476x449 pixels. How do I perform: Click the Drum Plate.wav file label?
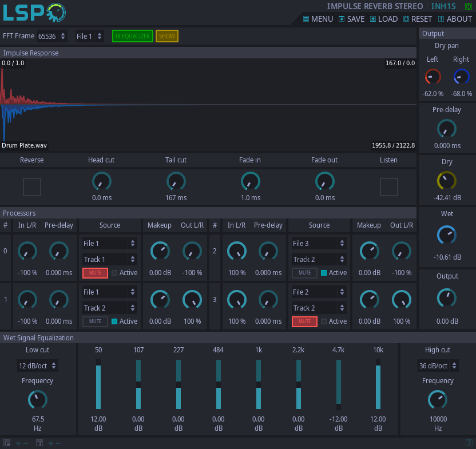click(24, 145)
